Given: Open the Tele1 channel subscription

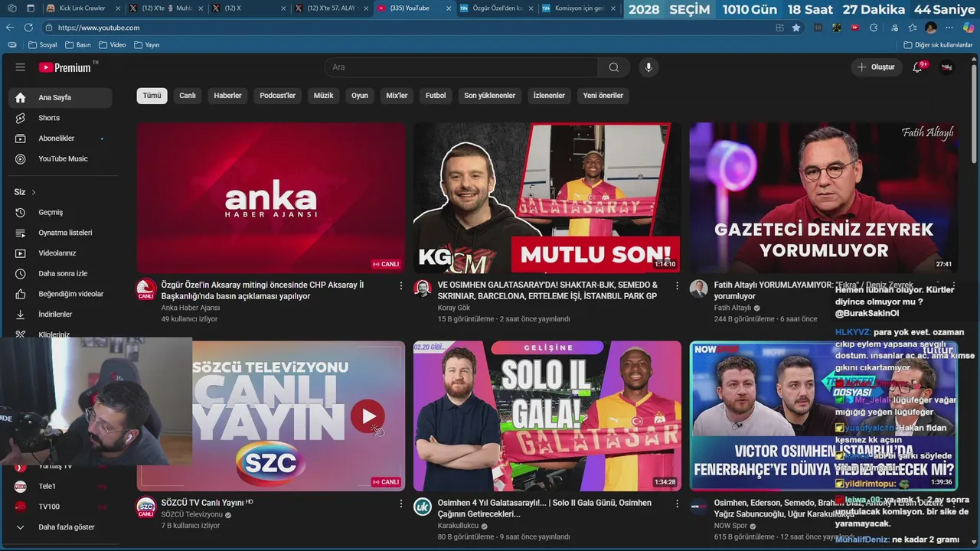Looking at the screenshot, I should click(x=60, y=486).
